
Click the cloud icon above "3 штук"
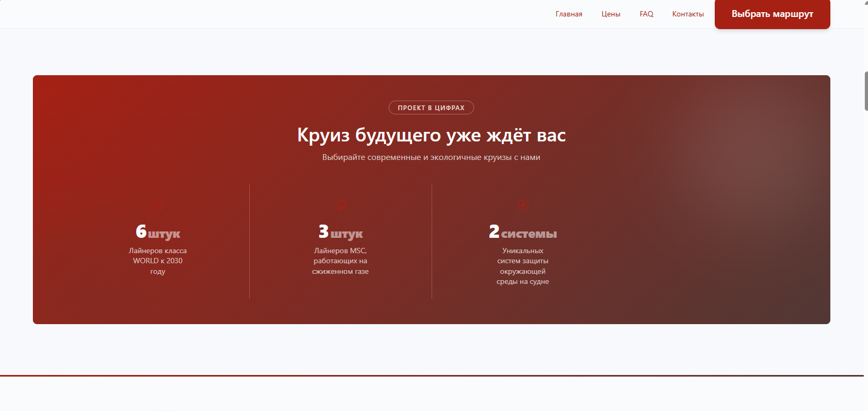coord(340,205)
